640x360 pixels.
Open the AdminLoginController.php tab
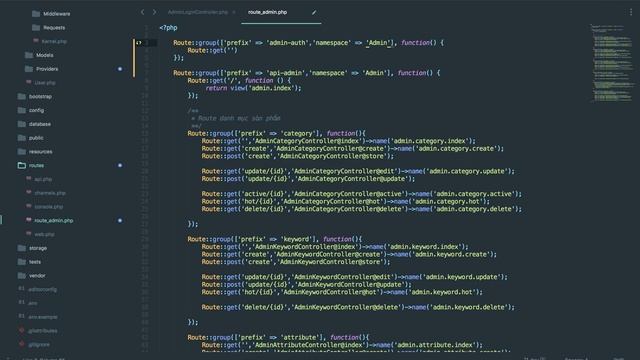coord(198,12)
